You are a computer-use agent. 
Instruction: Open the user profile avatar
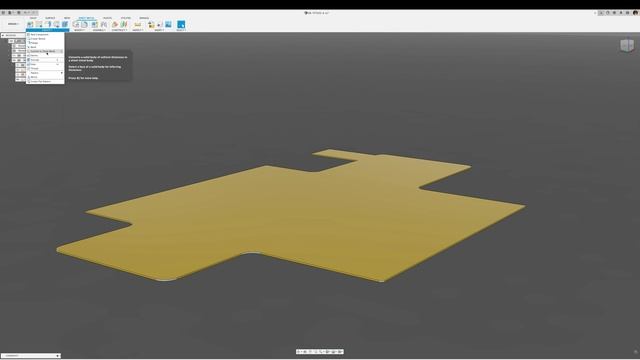(635, 13)
